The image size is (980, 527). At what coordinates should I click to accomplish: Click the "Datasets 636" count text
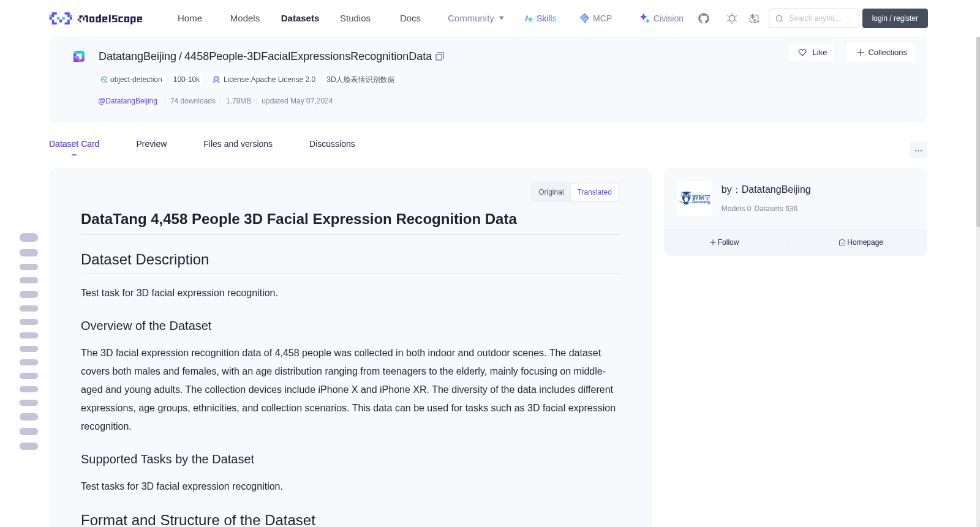(x=776, y=209)
